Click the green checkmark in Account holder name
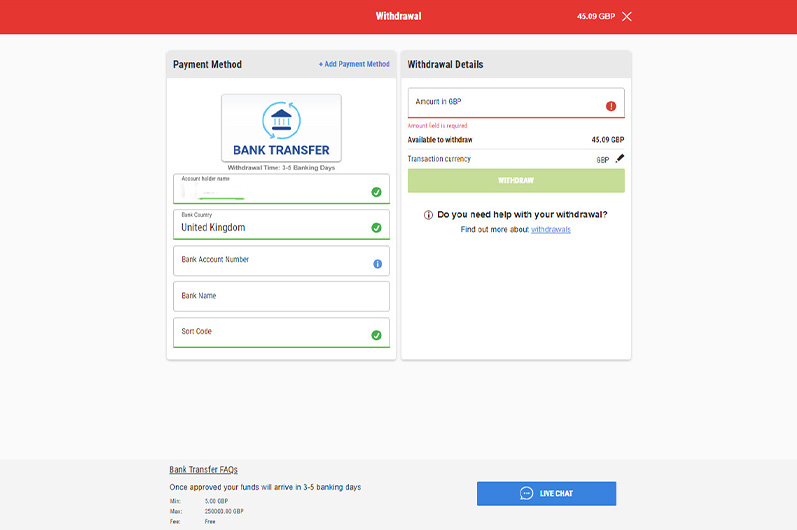 click(376, 192)
